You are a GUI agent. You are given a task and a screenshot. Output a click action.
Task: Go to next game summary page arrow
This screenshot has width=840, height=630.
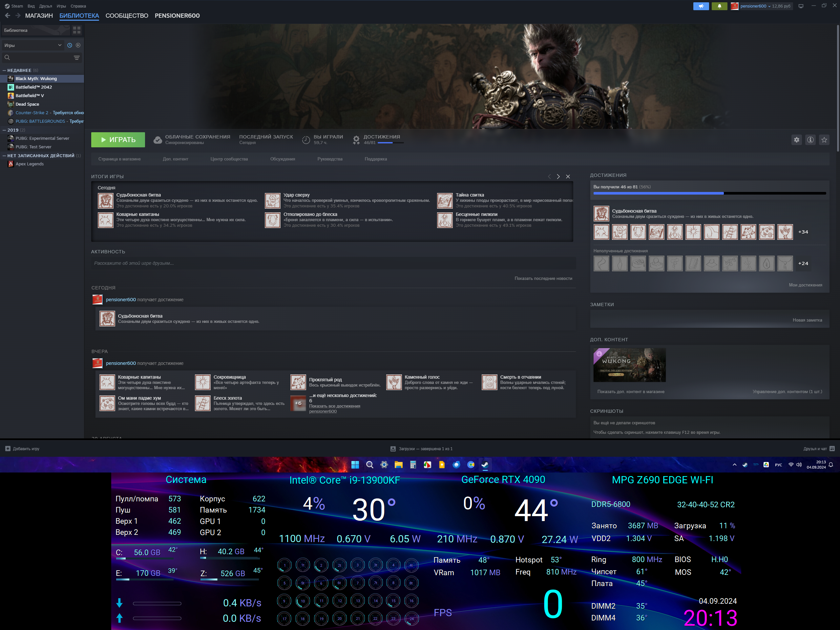pos(558,177)
